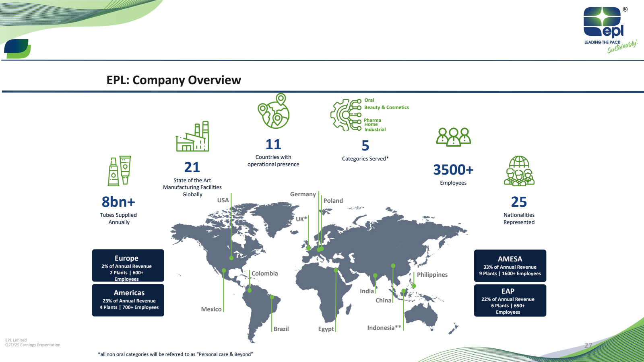
Task: Click the Industrial category label
Action: tap(375, 130)
